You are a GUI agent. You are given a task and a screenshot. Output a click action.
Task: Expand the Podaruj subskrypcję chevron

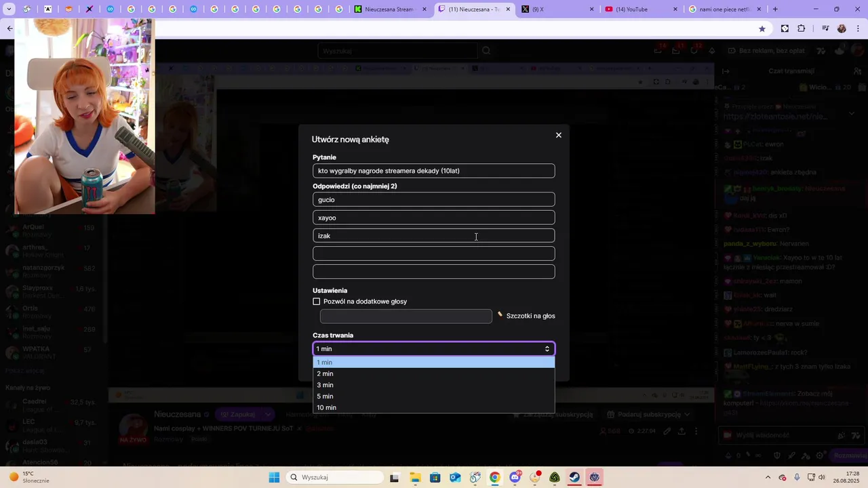coord(688,414)
